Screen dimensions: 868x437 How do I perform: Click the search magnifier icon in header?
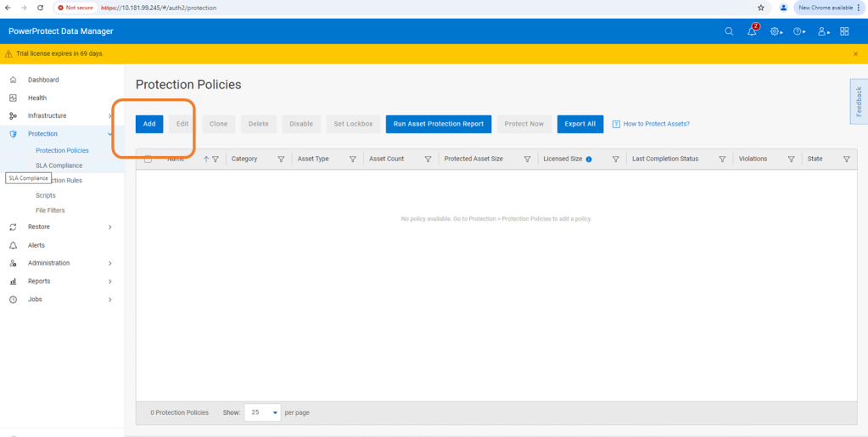729,31
